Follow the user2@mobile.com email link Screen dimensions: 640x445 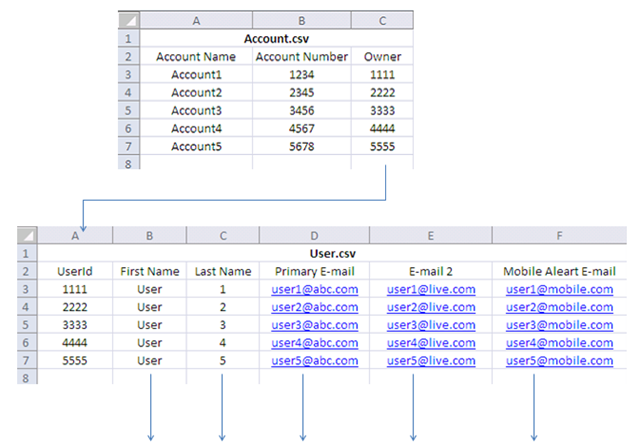560,307
